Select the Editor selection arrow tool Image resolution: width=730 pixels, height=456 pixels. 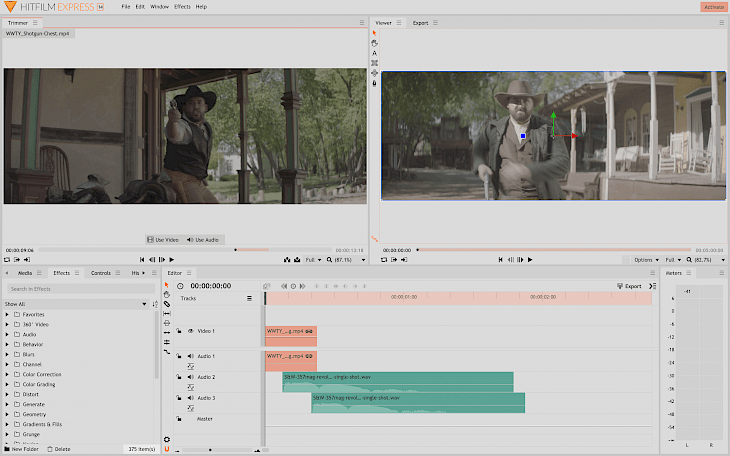[x=167, y=285]
